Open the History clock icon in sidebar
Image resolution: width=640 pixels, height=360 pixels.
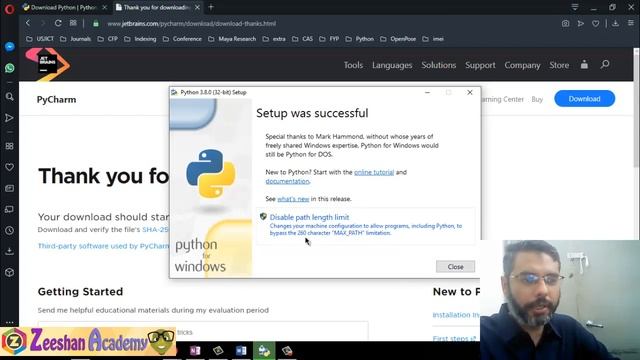9,230
